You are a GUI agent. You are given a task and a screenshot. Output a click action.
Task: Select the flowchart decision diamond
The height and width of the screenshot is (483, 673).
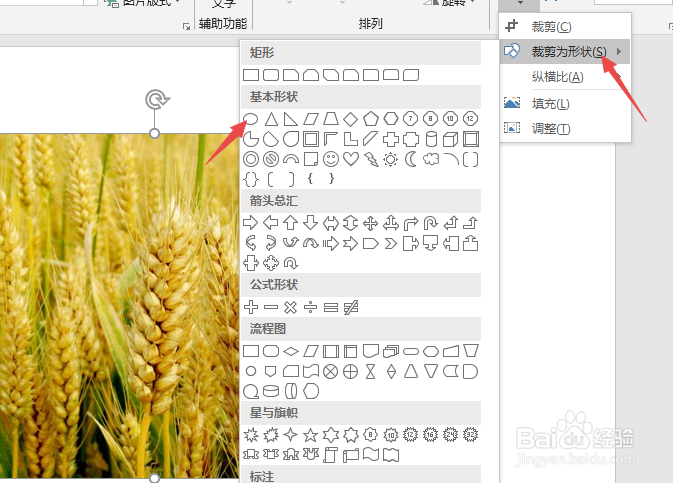click(x=291, y=352)
